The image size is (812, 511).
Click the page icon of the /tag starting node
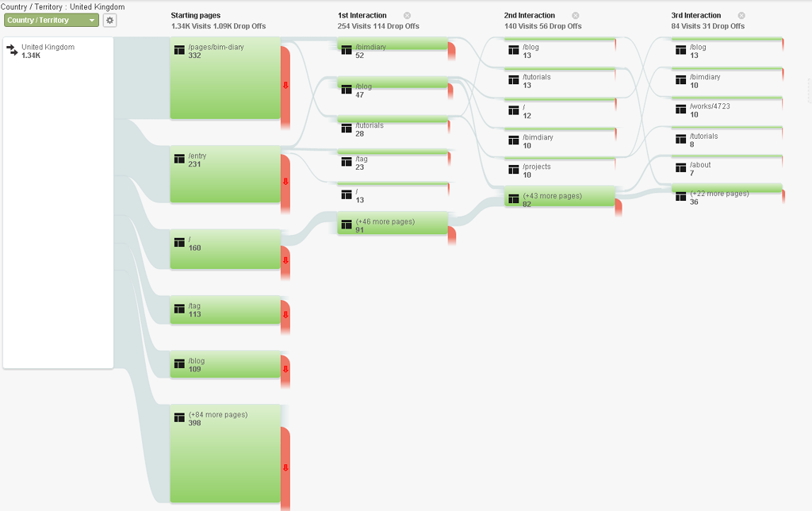[179, 309]
